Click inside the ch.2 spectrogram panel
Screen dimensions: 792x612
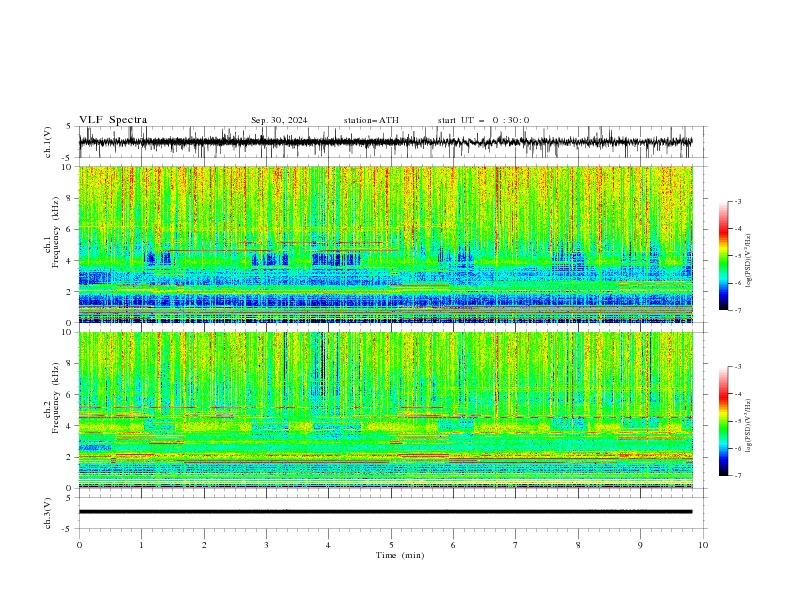386,410
